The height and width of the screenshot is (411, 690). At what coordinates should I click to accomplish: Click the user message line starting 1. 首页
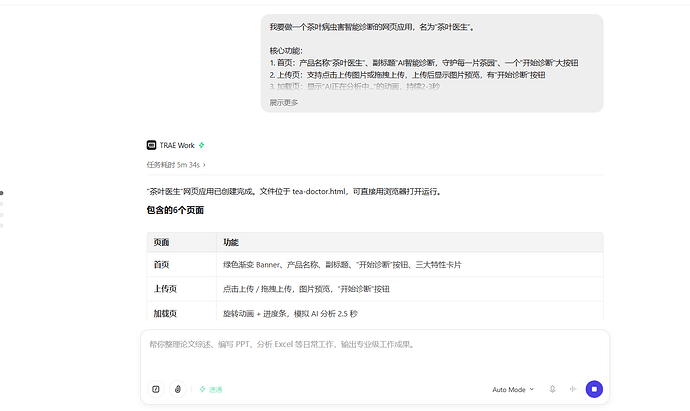[424, 63]
